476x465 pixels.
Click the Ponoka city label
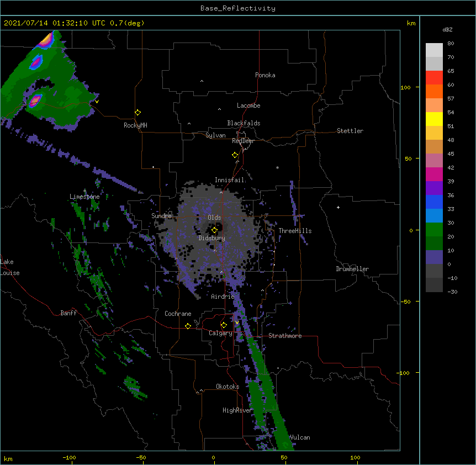coord(265,75)
